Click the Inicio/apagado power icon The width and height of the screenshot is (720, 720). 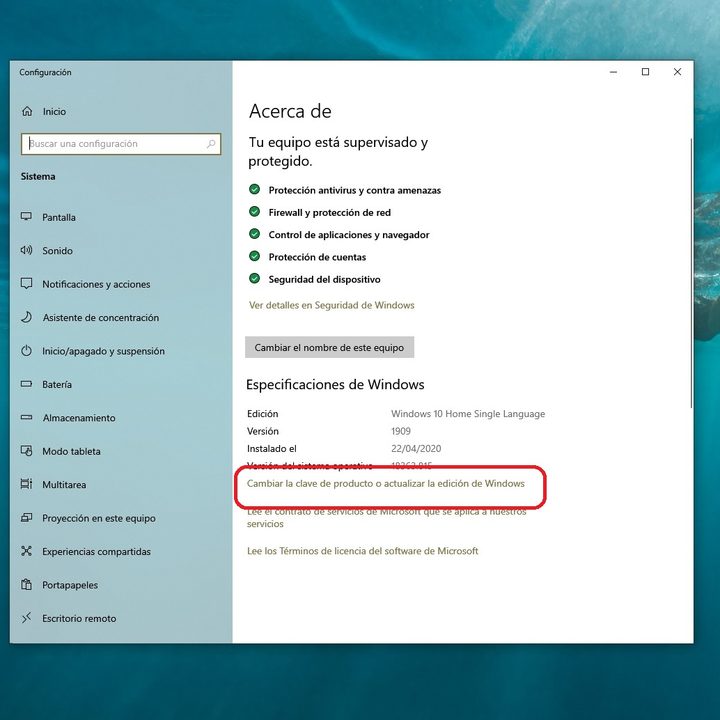[x=27, y=351]
